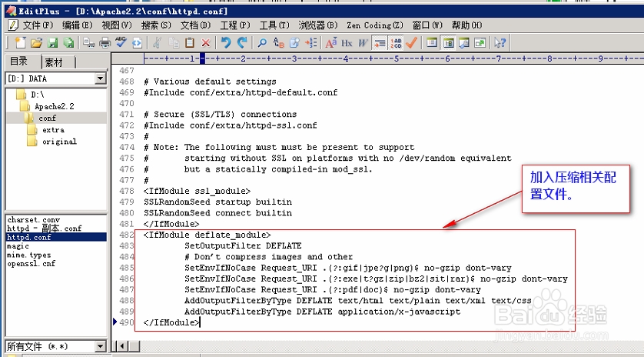Open the 工程(P) menu
644x357 pixels.
coord(235,25)
